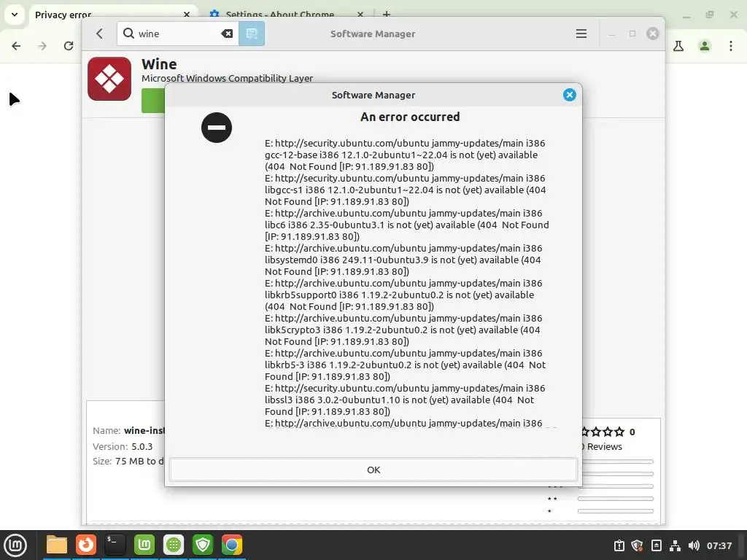Switch to Settings - About Chrome tab

[279, 15]
